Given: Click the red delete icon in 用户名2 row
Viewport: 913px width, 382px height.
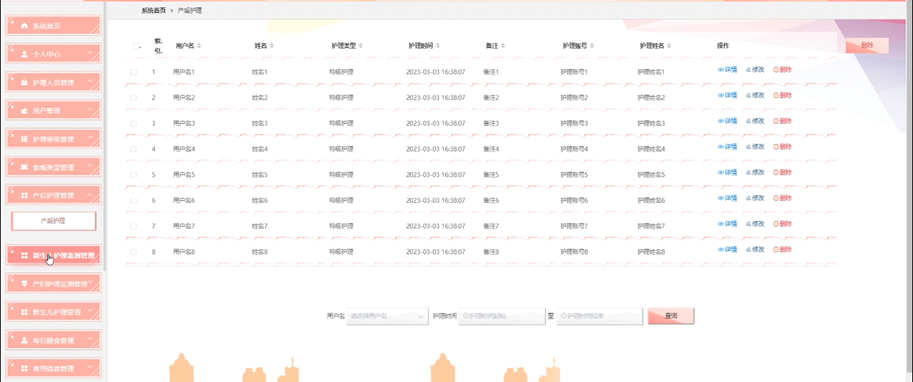Looking at the screenshot, I should [776, 95].
